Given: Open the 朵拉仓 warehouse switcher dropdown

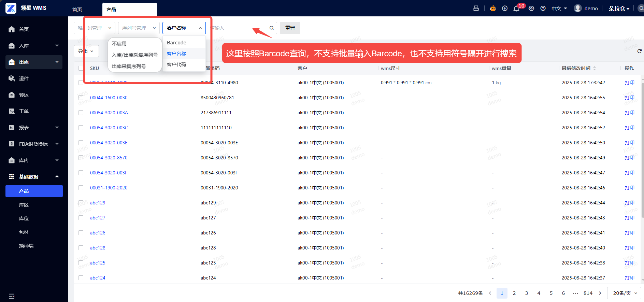Looking at the screenshot, I should click(x=619, y=9).
